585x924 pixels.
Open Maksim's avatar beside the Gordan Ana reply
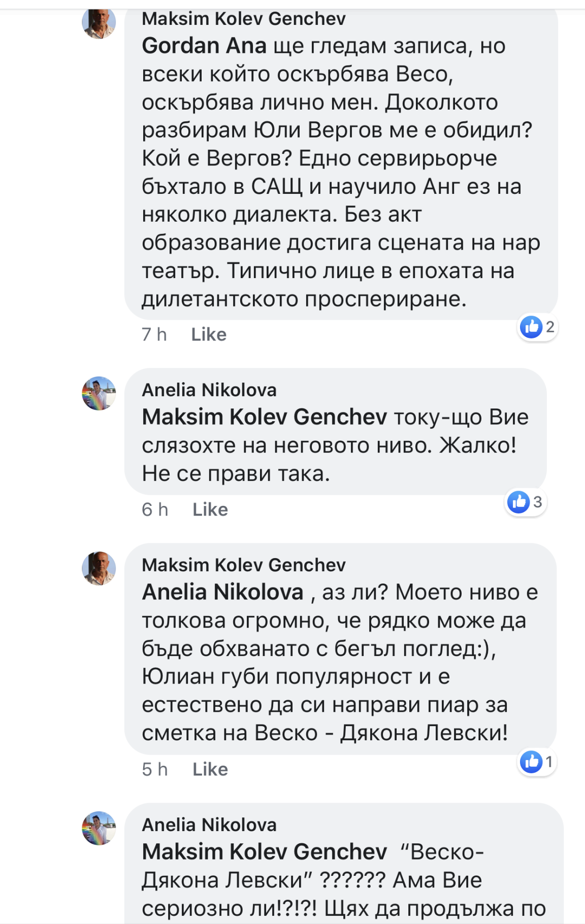pyautogui.click(x=99, y=22)
